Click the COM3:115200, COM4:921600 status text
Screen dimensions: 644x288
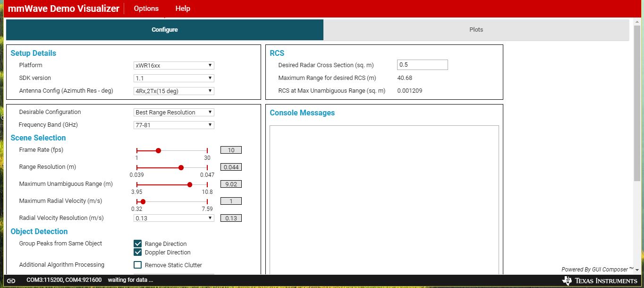coord(64,280)
